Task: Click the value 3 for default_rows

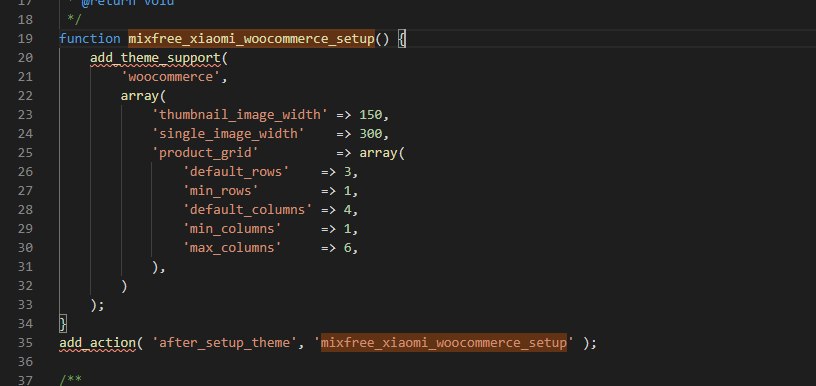Action: [348, 172]
